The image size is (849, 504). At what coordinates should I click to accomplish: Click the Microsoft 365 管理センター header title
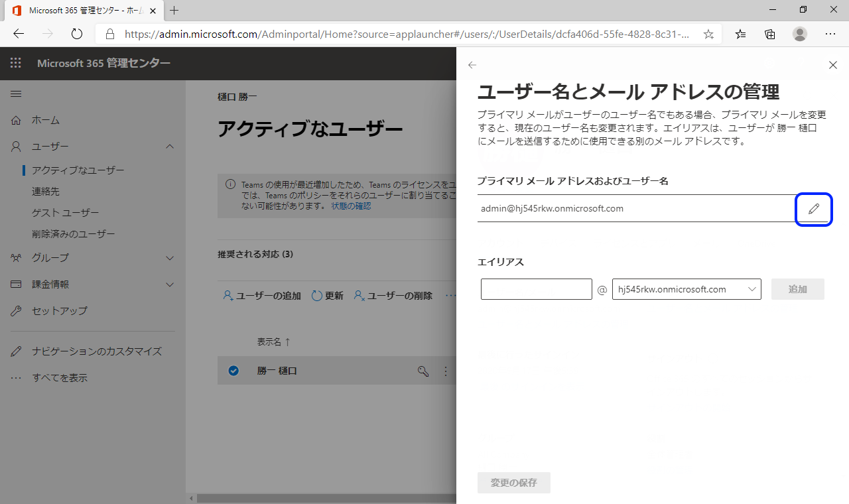104,64
